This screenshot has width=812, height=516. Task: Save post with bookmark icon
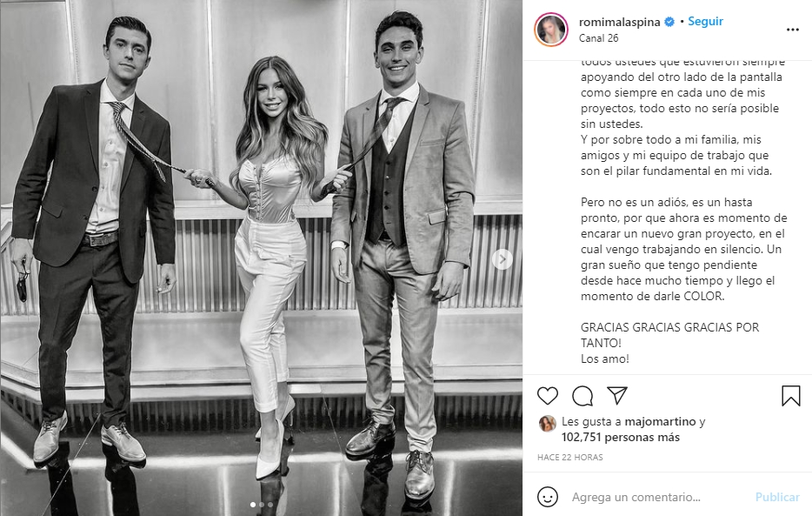tap(791, 396)
